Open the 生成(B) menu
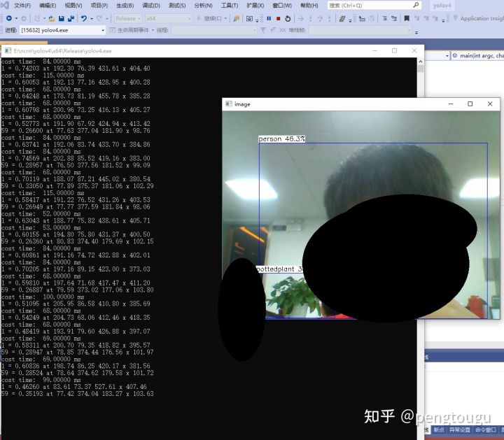Image resolution: width=504 pixels, height=440 pixels. click(125, 6)
